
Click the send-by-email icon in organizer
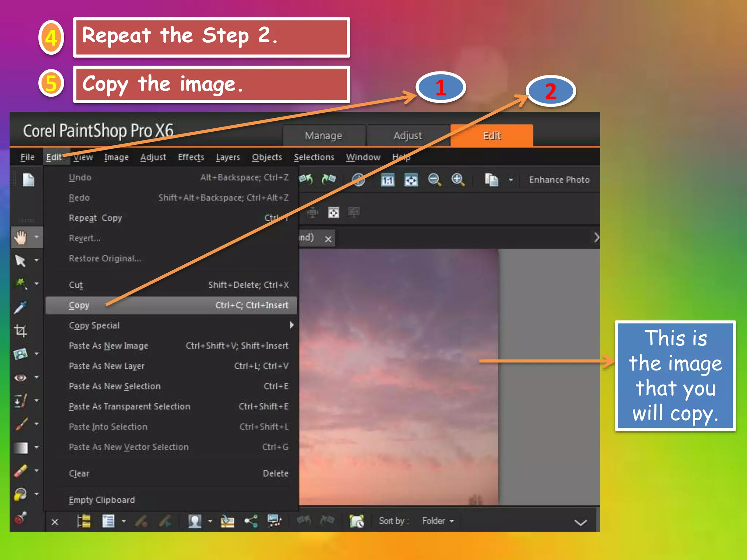tap(228, 521)
